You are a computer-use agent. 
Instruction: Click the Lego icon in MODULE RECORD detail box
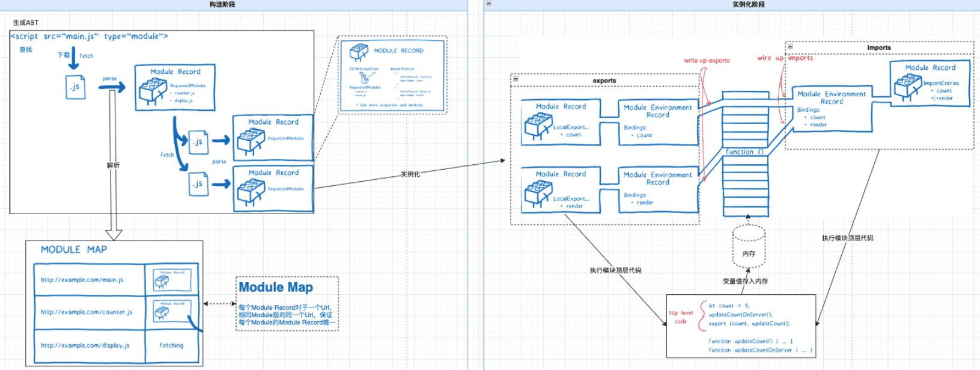(x=359, y=52)
